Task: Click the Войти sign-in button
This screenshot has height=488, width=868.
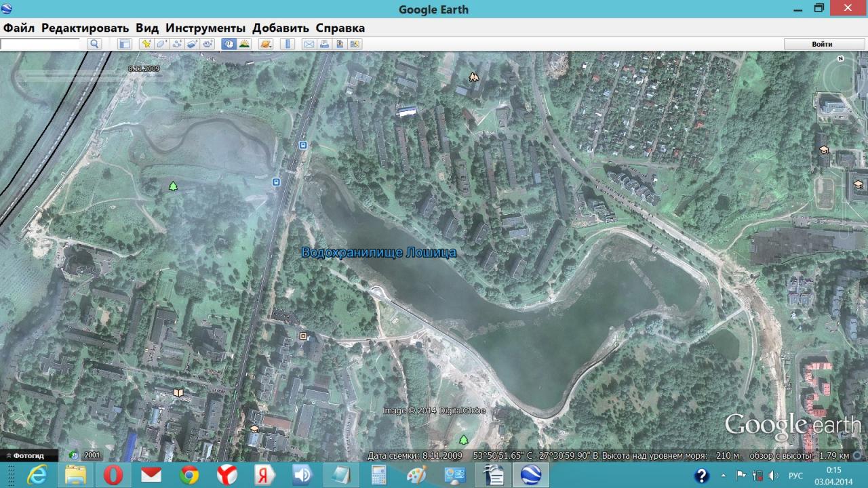Action: (821, 44)
